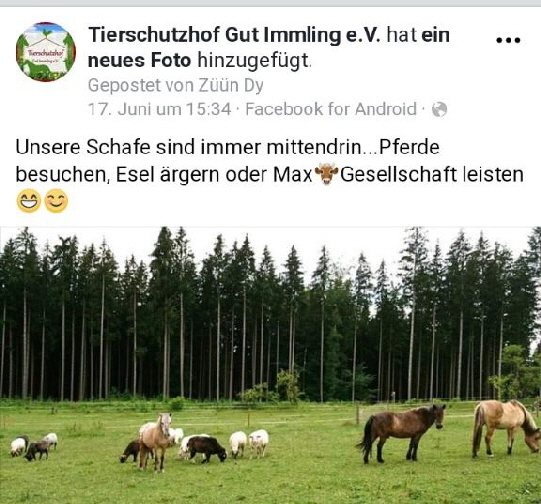Click the tall spruce forest in photo
Screen dimensions: 541x504
click(270, 314)
